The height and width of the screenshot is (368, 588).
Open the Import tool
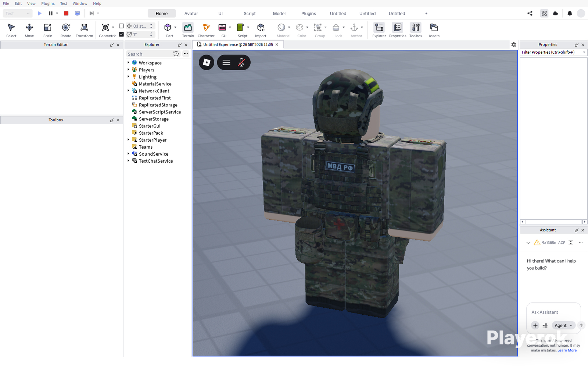(261, 30)
